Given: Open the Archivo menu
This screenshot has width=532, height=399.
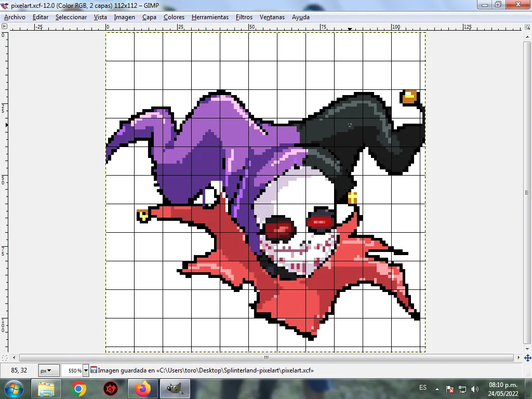Looking at the screenshot, I should (x=15, y=17).
